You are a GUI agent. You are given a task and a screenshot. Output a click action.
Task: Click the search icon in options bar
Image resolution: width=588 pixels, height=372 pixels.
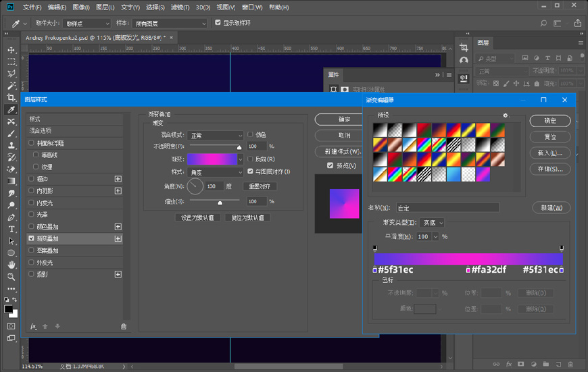point(543,23)
